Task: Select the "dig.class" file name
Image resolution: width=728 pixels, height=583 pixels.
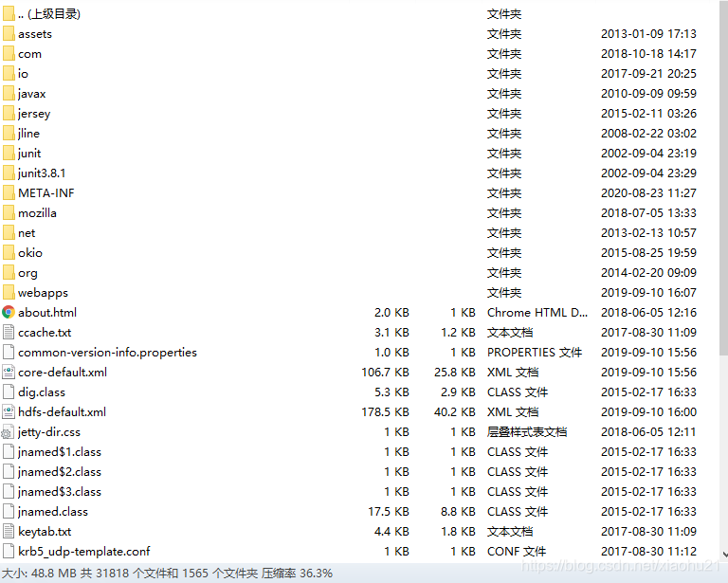Action: pyautogui.click(x=42, y=392)
